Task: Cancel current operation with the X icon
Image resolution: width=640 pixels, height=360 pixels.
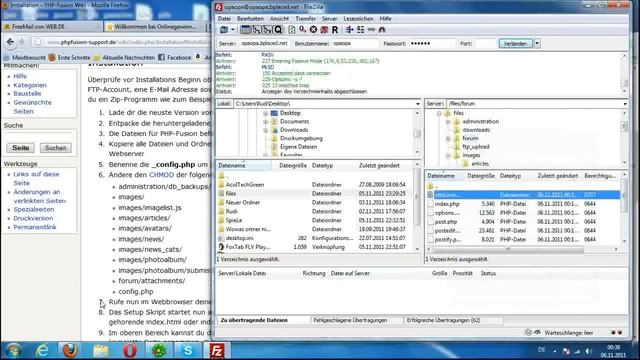Action: pyautogui.click(x=313, y=30)
